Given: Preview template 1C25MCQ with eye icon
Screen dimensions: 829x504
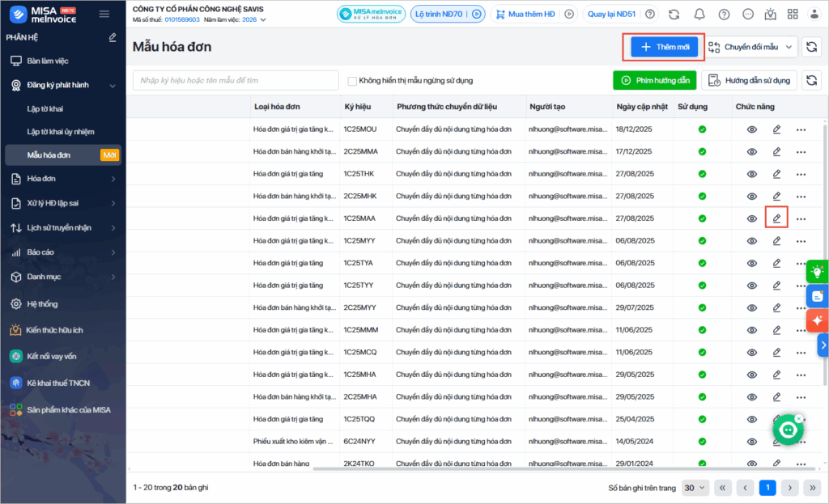Looking at the screenshot, I should [x=752, y=353].
